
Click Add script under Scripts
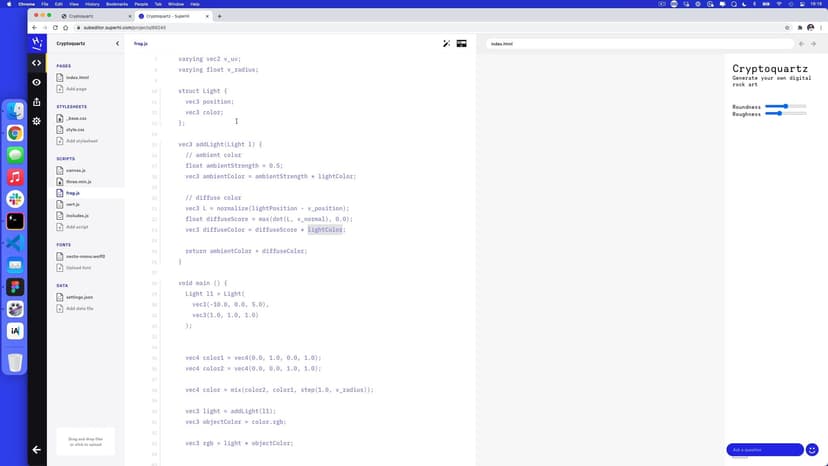coord(77,227)
